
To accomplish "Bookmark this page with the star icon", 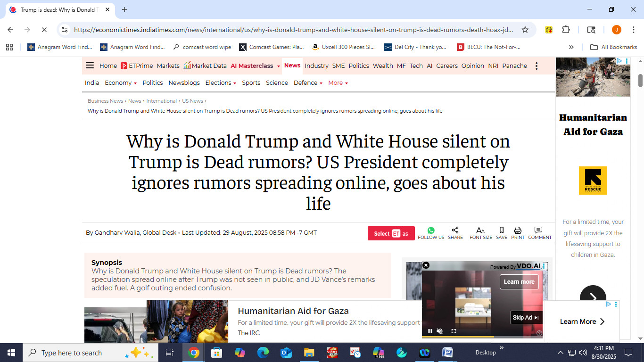I will click(525, 30).
